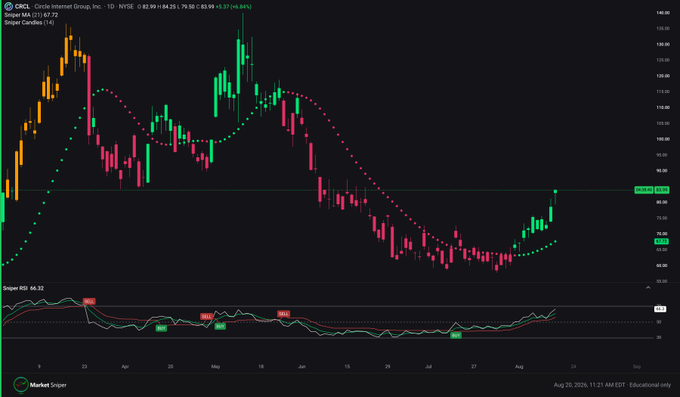Image resolution: width=680 pixels, height=397 pixels.
Task: Click the CRCL symbol logo icon
Action: [x=8, y=7]
